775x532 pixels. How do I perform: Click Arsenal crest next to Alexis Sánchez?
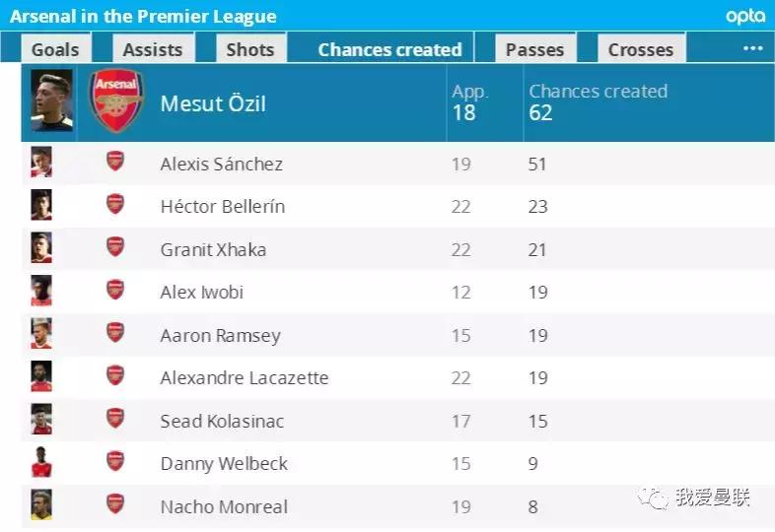coord(115,163)
